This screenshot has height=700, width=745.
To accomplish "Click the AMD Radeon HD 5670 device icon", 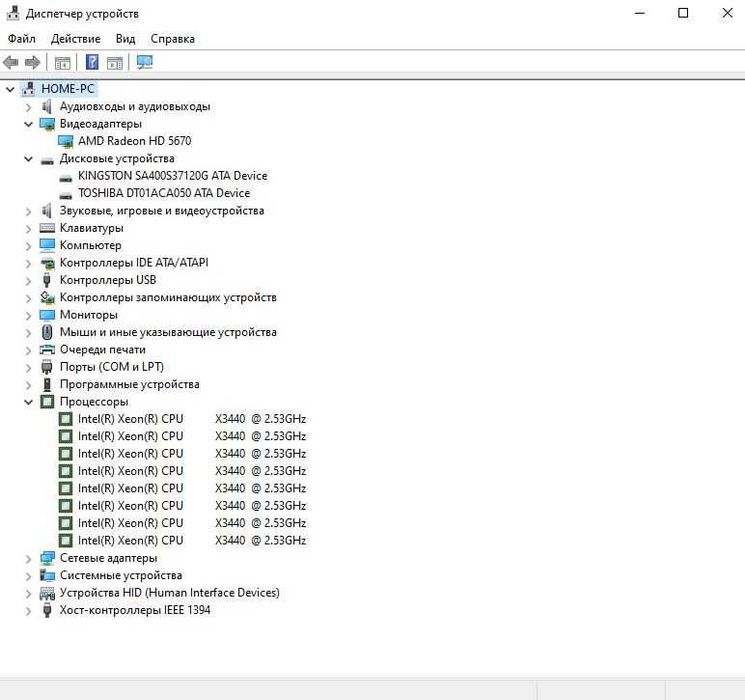I will [x=65, y=141].
